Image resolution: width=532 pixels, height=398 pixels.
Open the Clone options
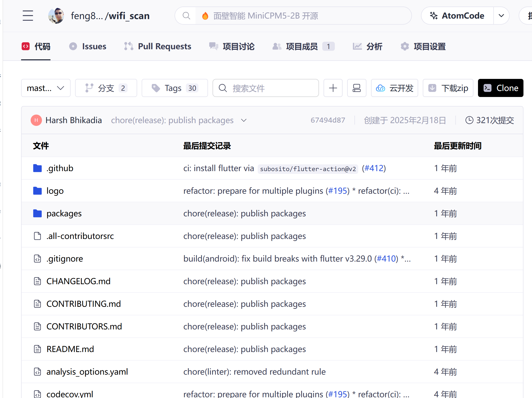[501, 88]
